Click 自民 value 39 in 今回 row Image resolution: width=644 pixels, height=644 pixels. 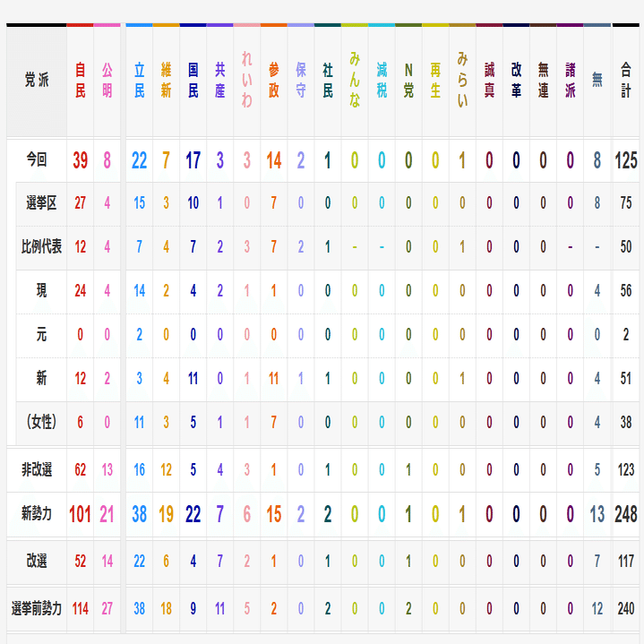pos(80,160)
